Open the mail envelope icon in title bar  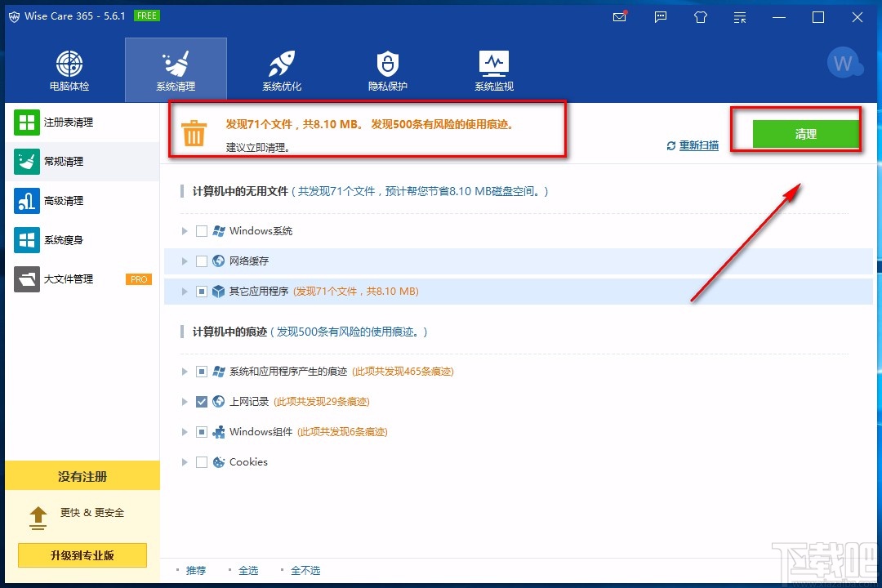(x=619, y=17)
